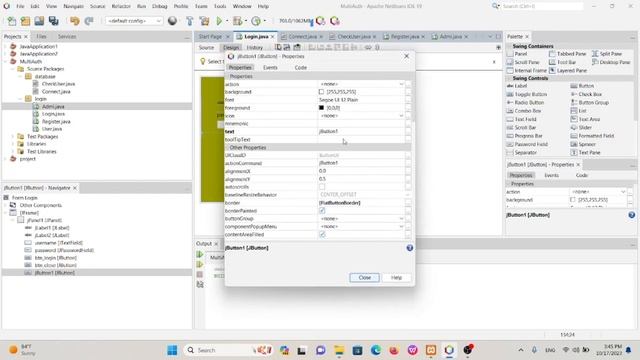Select Register.java in the Projects tree
This screenshot has width=640, height=360.
[56, 122]
